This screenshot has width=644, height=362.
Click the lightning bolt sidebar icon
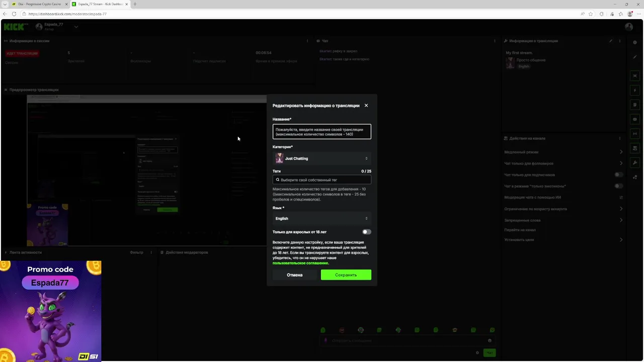(x=635, y=90)
